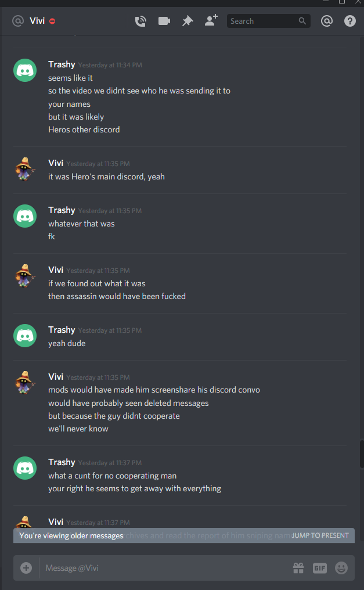This screenshot has height=590, width=364.
Task: Click the chat scrollbar thumb
Action: [362, 454]
